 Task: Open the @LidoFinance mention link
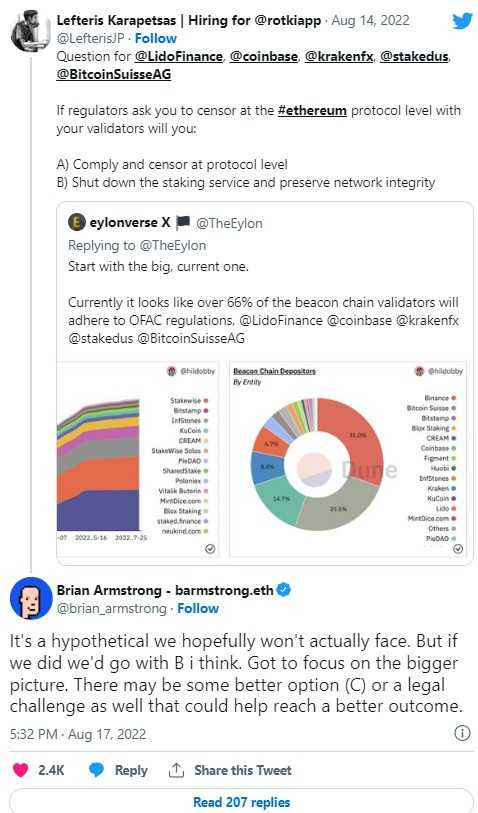[178, 57]
